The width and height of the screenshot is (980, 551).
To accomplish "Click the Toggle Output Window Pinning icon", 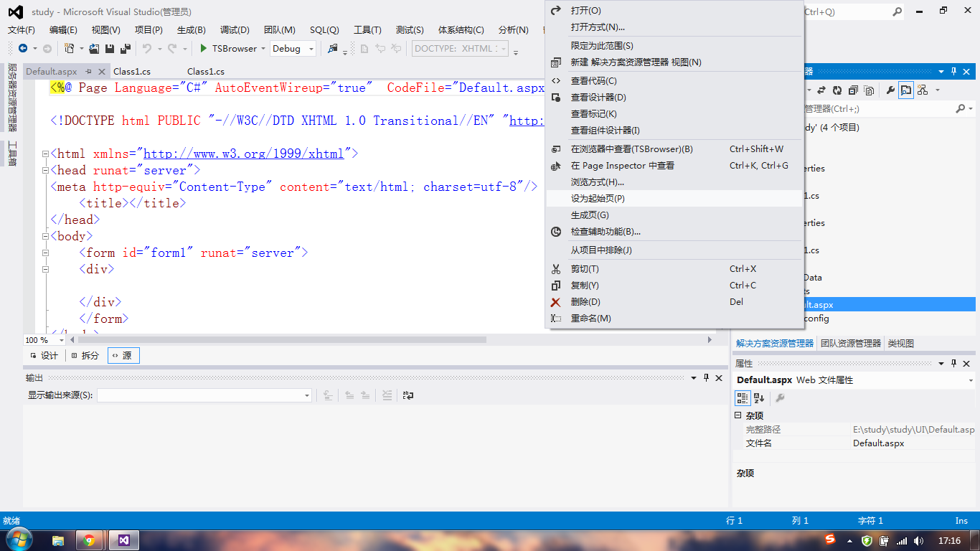I will [706, 377].
